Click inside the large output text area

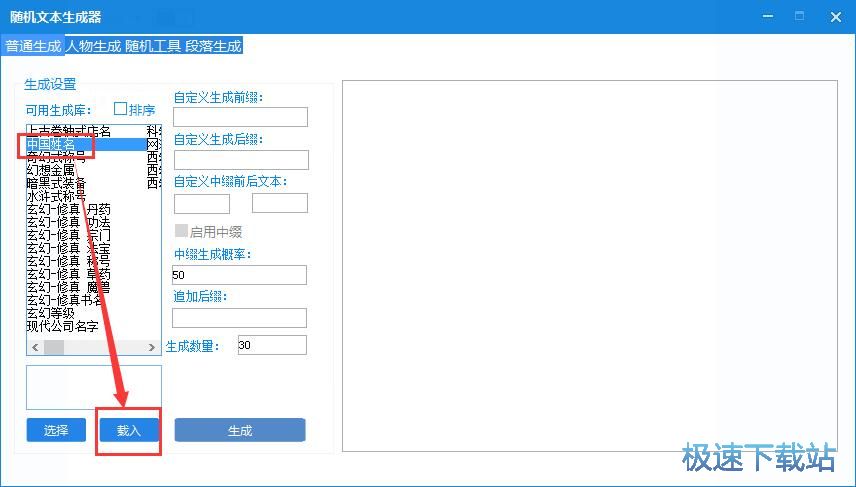tap(590, 266)
